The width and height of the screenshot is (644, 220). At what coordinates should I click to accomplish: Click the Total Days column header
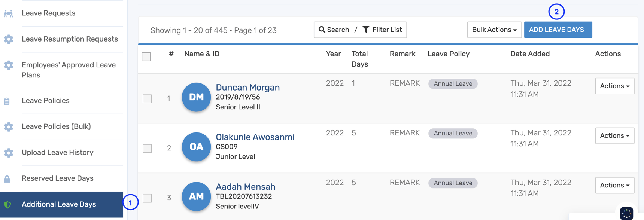click(360, 59)
